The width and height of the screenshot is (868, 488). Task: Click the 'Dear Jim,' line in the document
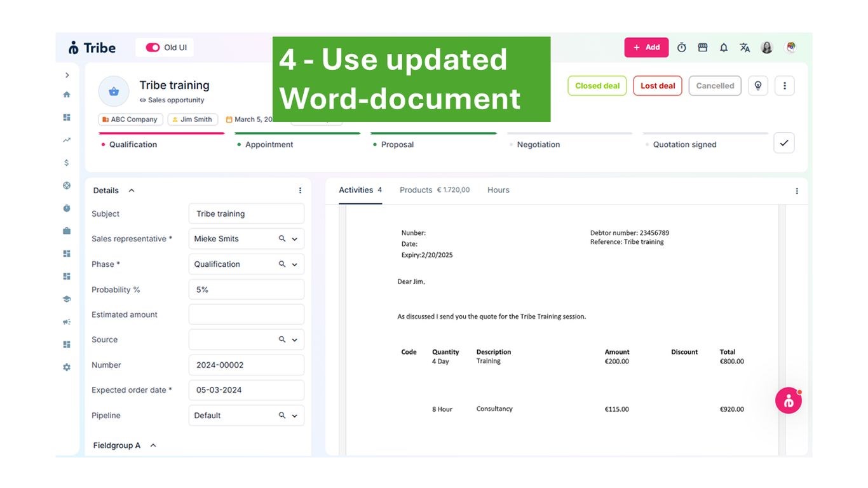click(411, 281)
